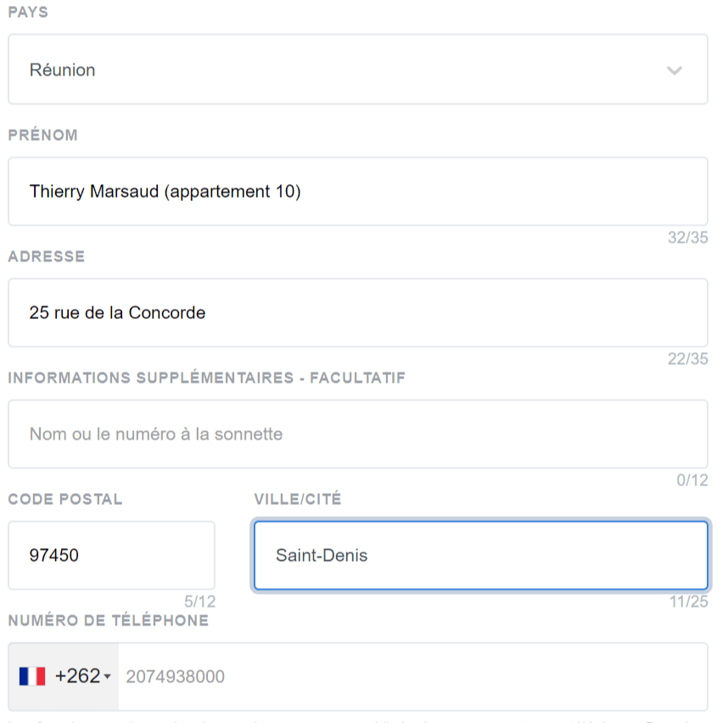Click the 22/35 counter under Adresse
The width and height of the screenshot is (728, 723).
coord(687,359)
